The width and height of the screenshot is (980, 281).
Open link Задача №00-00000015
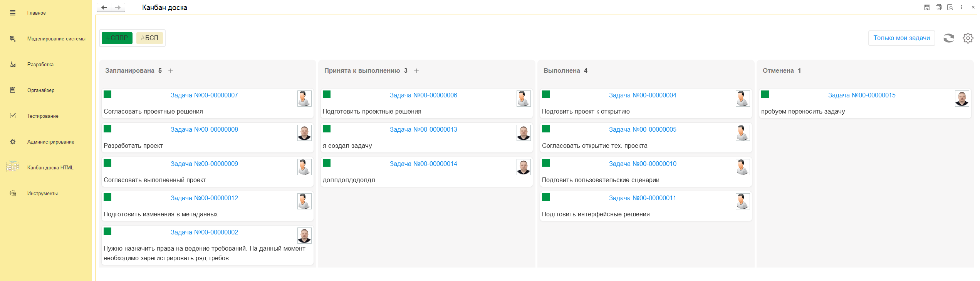(861, 95)
